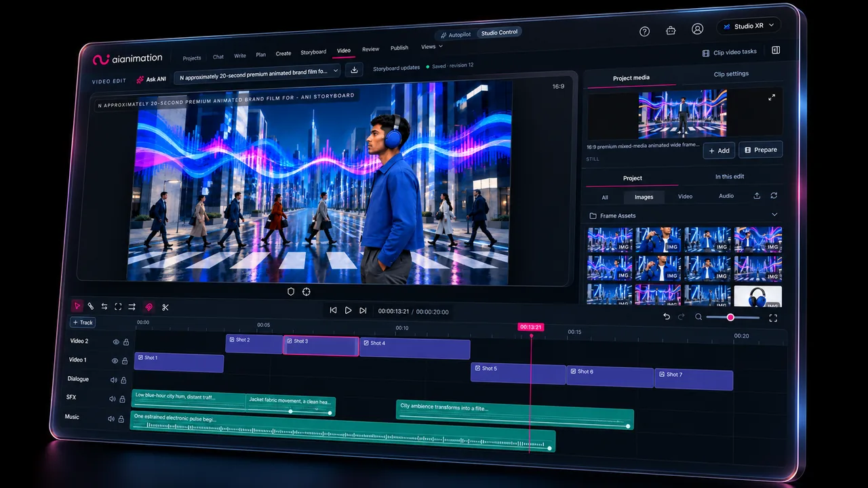Click the dashed square frame tool
Screen dimensions: 868x488
[118, 306]
